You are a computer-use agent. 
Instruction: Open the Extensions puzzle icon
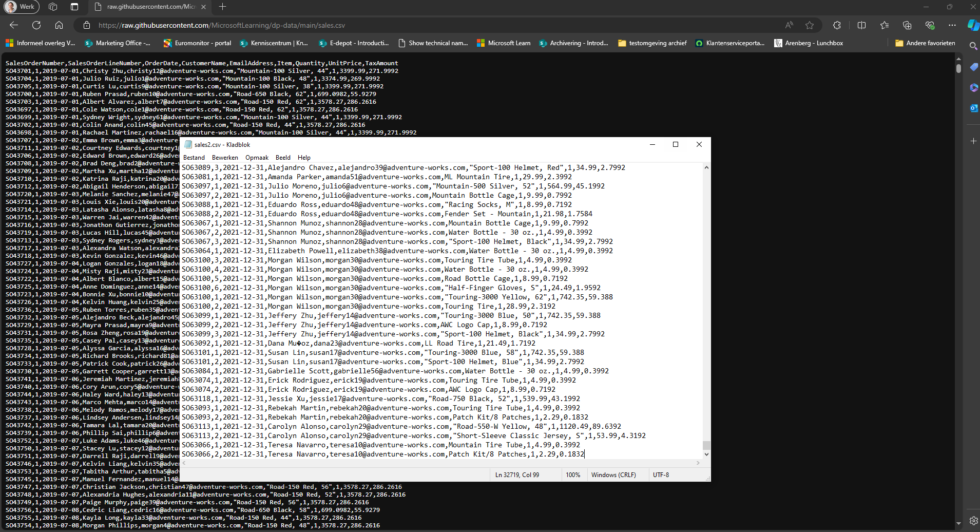click(837, 25)
